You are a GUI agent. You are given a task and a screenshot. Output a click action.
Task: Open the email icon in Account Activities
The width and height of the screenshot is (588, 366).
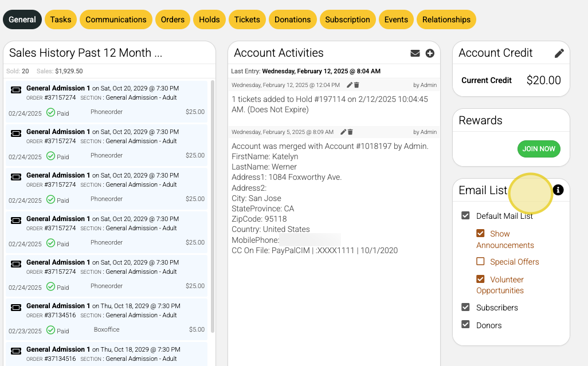pos(415,53)
